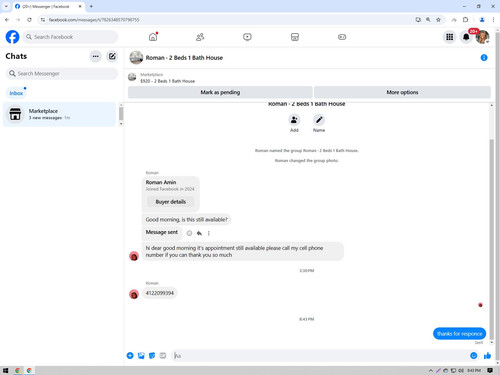The height and width of the screenshot is (375, 500).
Task: React to the 'Message sent' message
Action: pos(189,233)
